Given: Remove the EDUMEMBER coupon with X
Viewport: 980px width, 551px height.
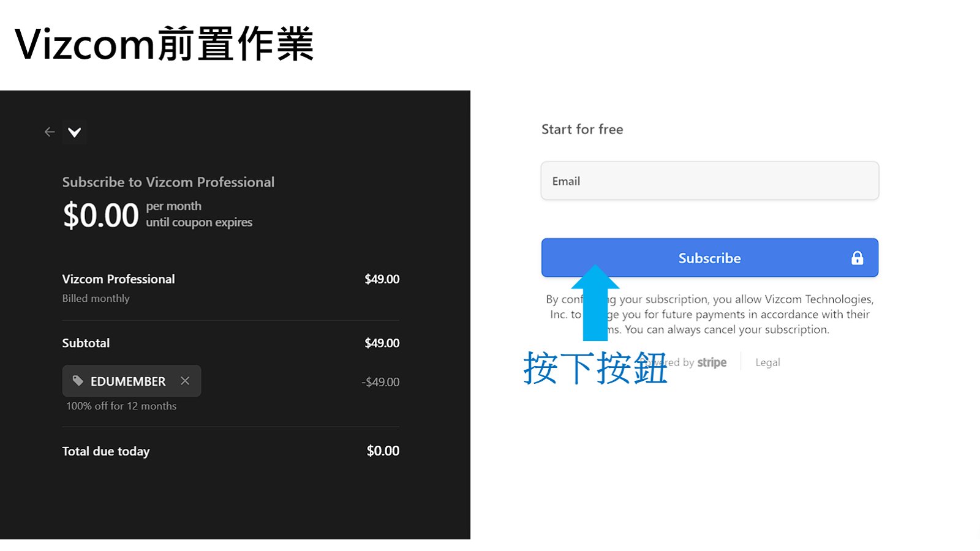Looking at the screenshot, I should coord(185,381).
